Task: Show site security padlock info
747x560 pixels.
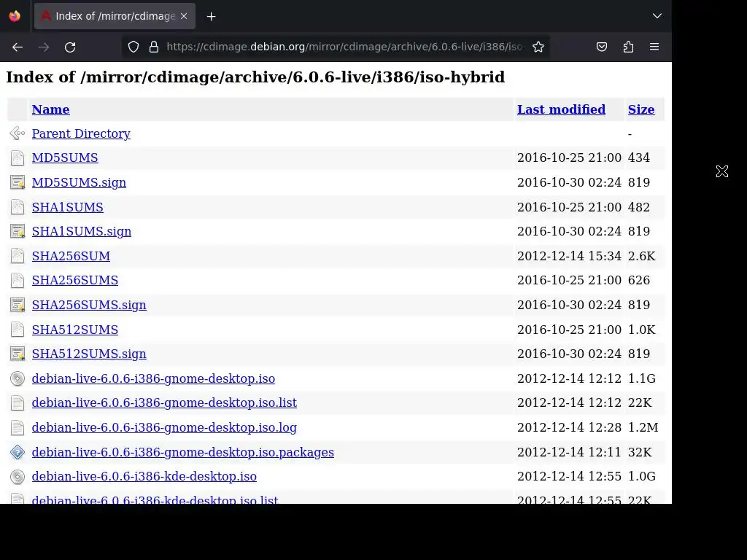Action: (153, 47)
